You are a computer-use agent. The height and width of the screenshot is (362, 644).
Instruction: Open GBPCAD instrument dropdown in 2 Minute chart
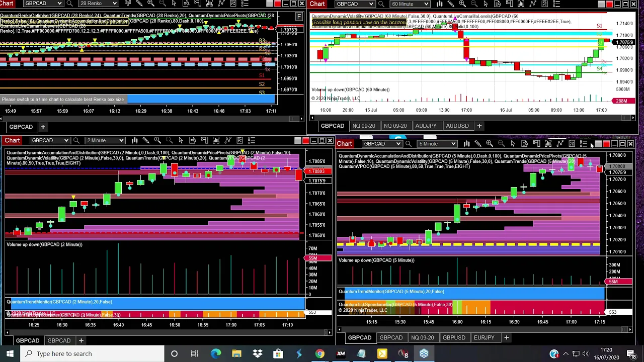[49, 140]
